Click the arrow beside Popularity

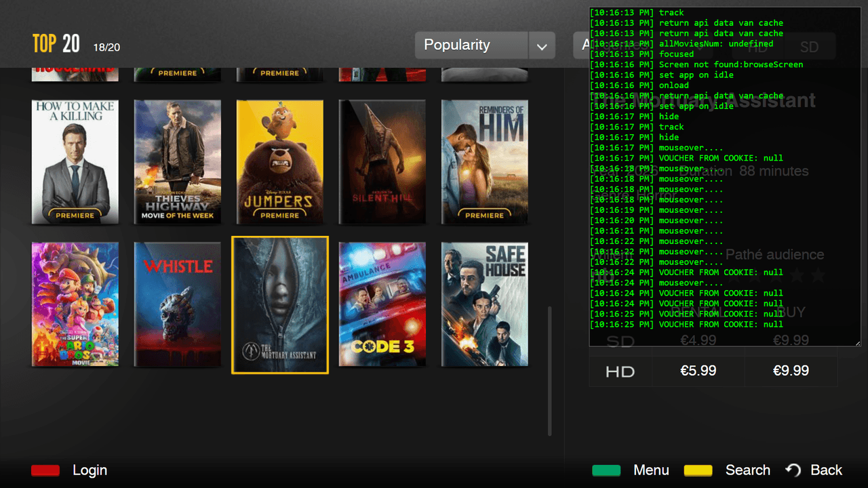pos(542,46)
